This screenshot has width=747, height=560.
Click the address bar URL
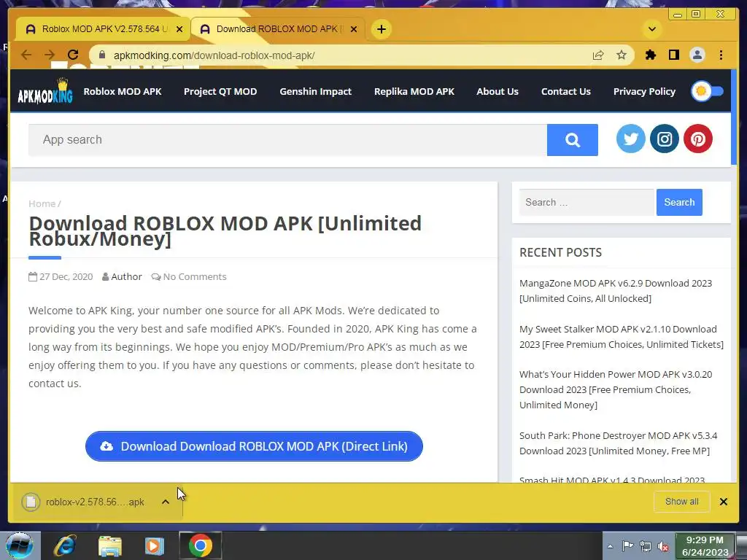point(214,55)
